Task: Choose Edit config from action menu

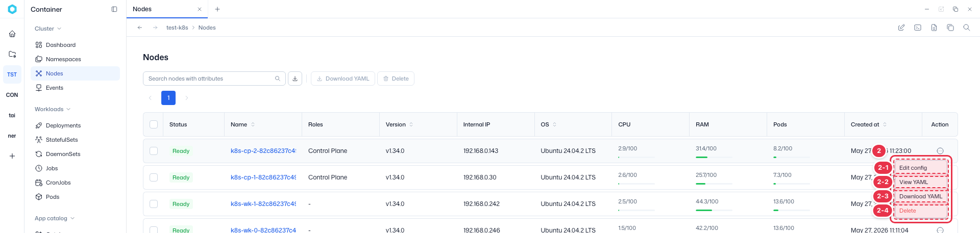Action: [921, 168]
